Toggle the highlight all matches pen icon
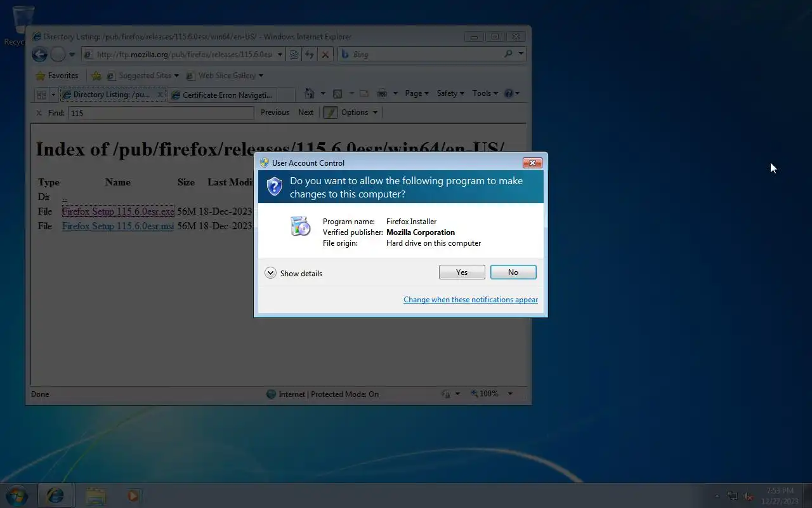The image size is (812, 508). pyautogui.click(x=330, y=112)
